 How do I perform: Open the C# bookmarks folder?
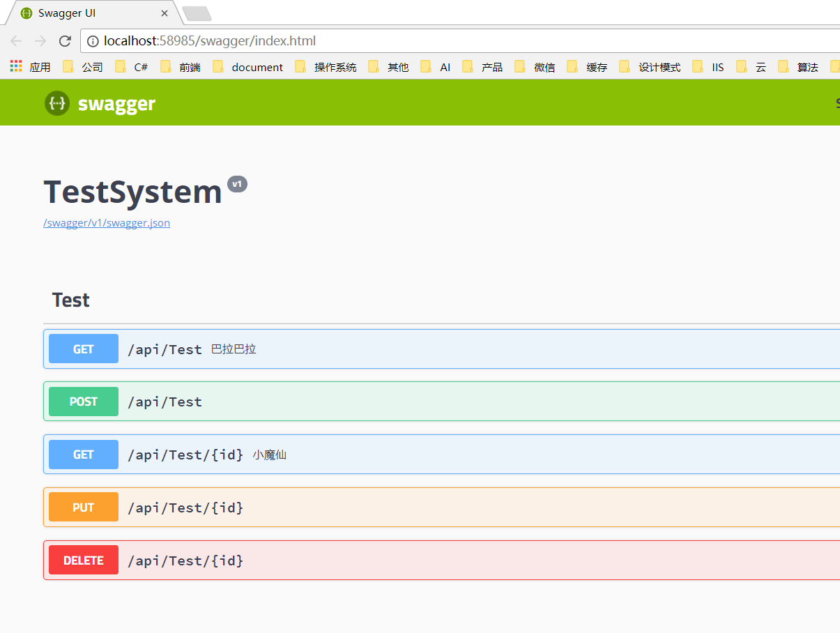pos(132,67)
